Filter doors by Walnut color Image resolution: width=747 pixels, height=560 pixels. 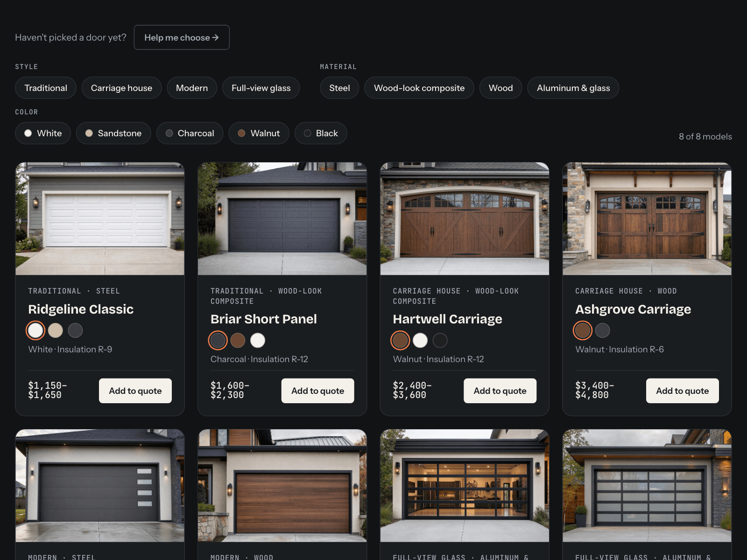point(259,133)
